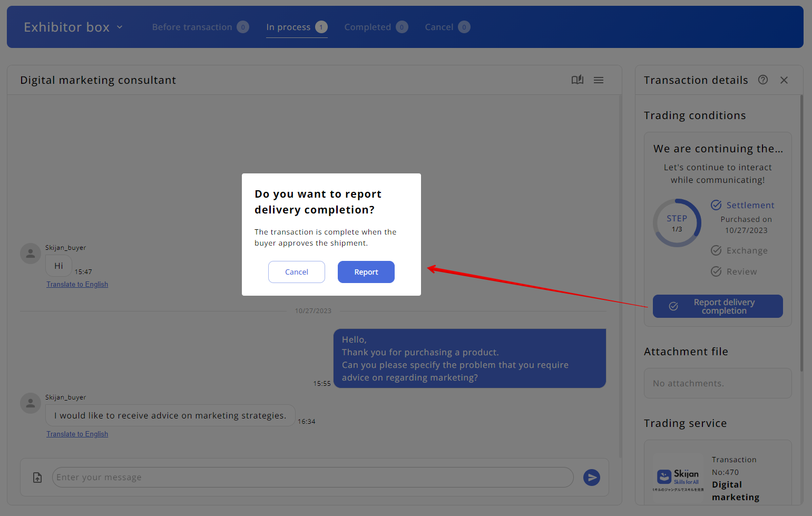Click the Exchange check circle icon
812x516 pixels.
[716, 250]
